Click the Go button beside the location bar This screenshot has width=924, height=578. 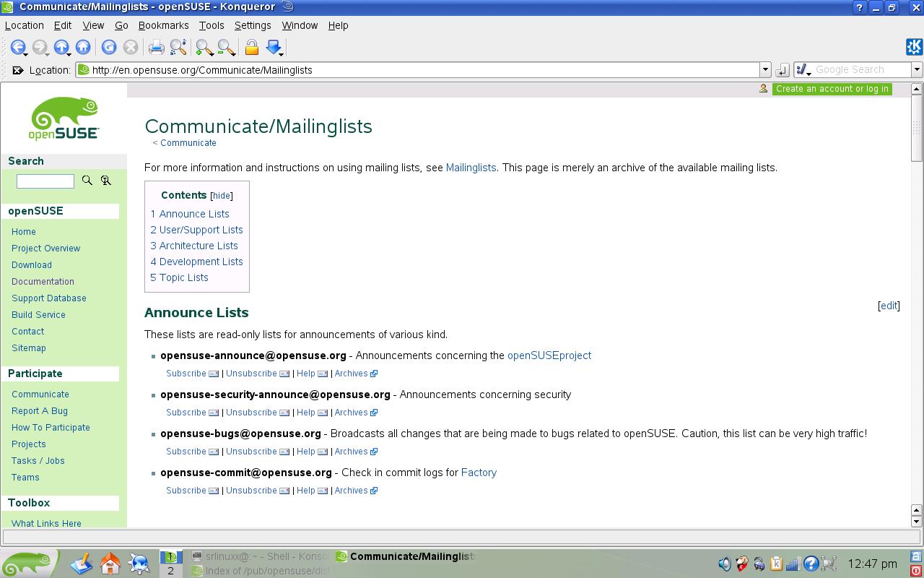(x=783, y=70)
